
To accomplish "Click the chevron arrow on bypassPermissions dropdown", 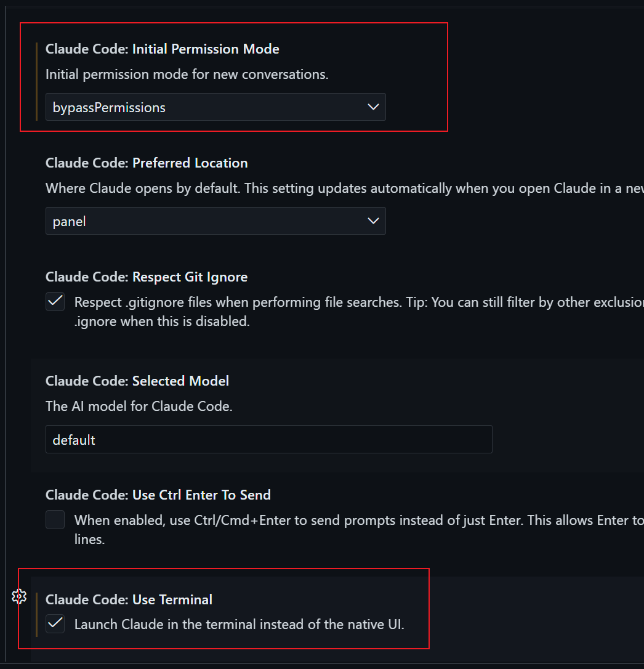I will [373, 107].
